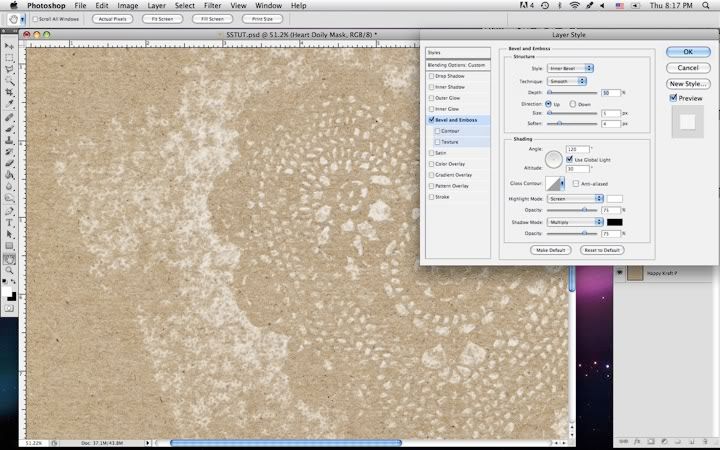Click the Depth value field
Viewport: 720px width, 450px height.
tap(611, 93)
